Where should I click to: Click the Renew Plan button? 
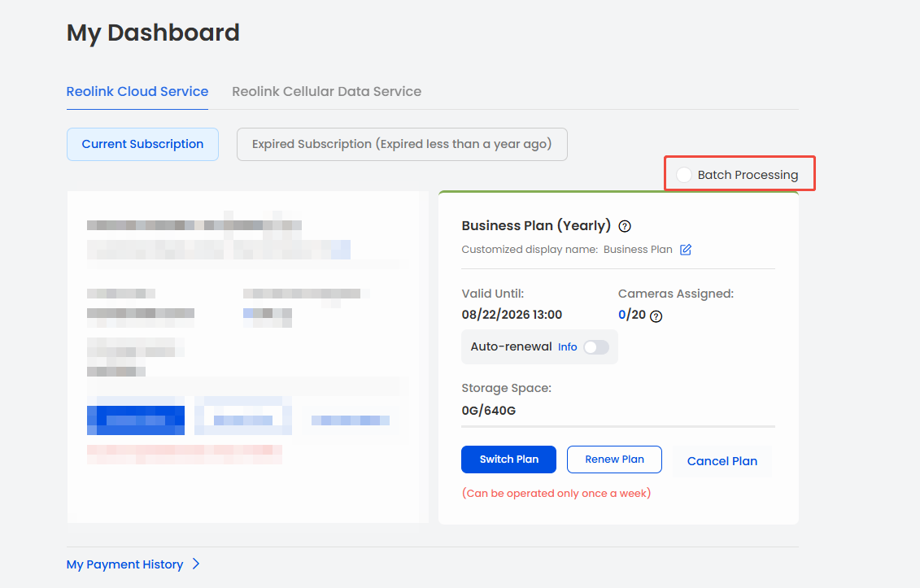(614, 460)
